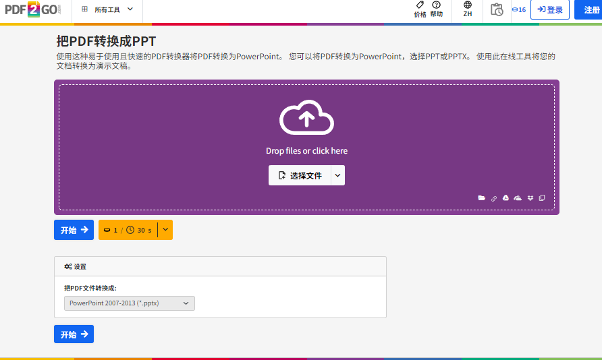Switch language via ZH globe menu
This screenshot has height=364, width=602.
coord(467,9)
